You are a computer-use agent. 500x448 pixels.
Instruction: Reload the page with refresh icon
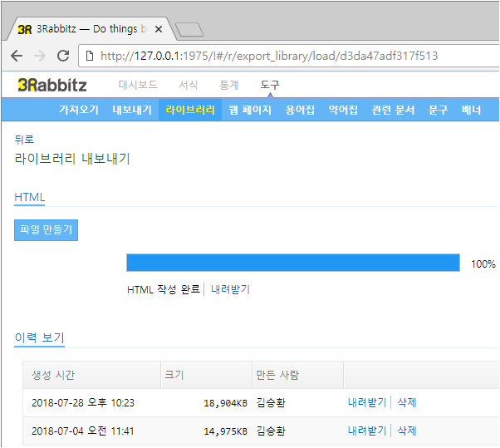pyautogui.click(x=63, y=56)
